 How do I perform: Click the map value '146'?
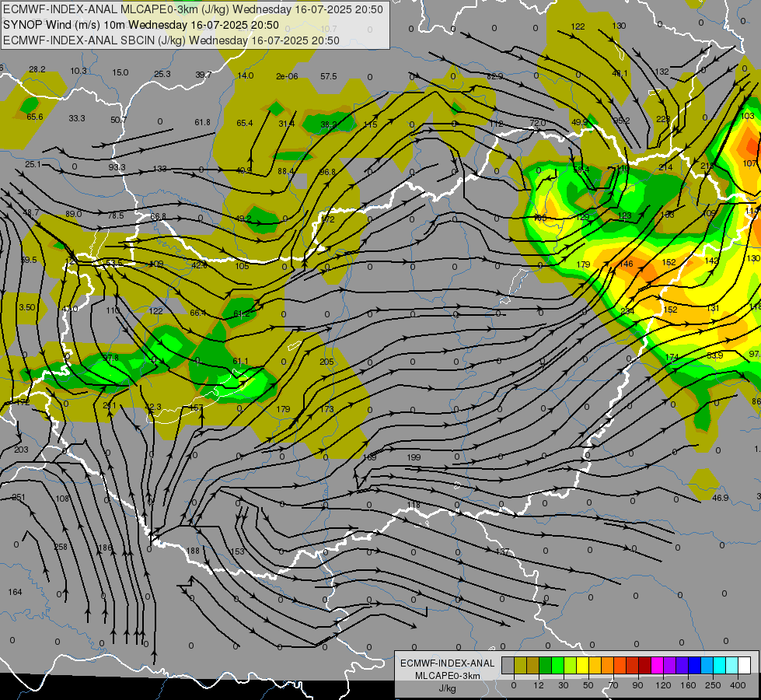pos(627,264)
